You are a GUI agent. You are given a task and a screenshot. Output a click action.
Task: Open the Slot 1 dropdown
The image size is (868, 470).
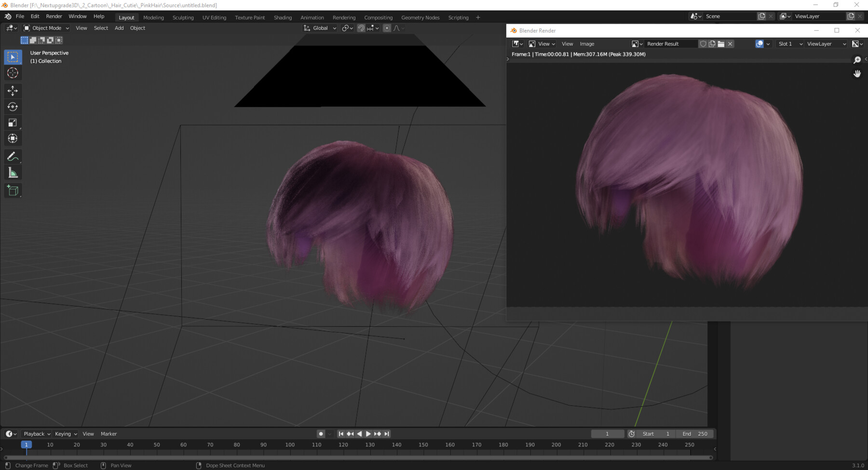[790, 44]
